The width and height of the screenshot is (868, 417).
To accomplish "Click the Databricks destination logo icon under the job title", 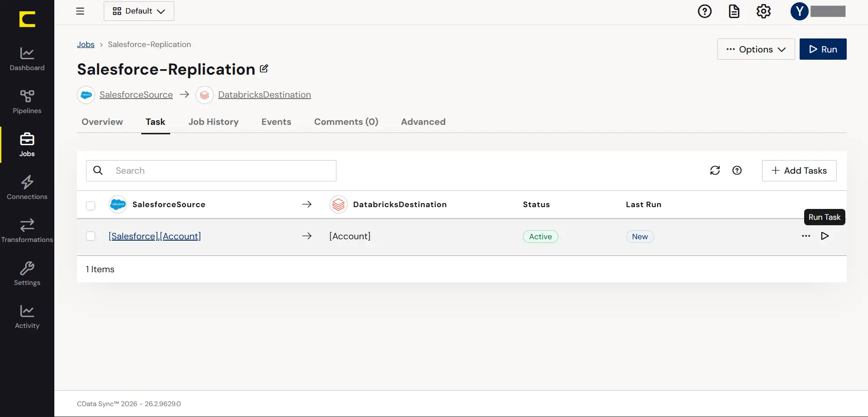I will [x=205, y=95].
